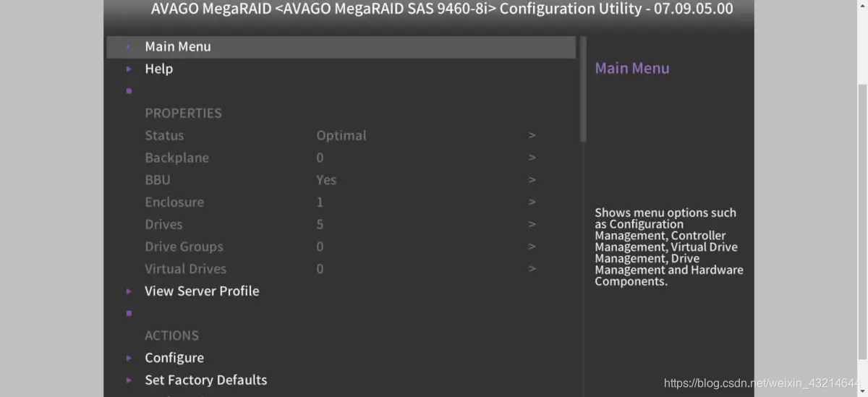Select Set Factory Defaults
The image size is (868, 397).
206,380
